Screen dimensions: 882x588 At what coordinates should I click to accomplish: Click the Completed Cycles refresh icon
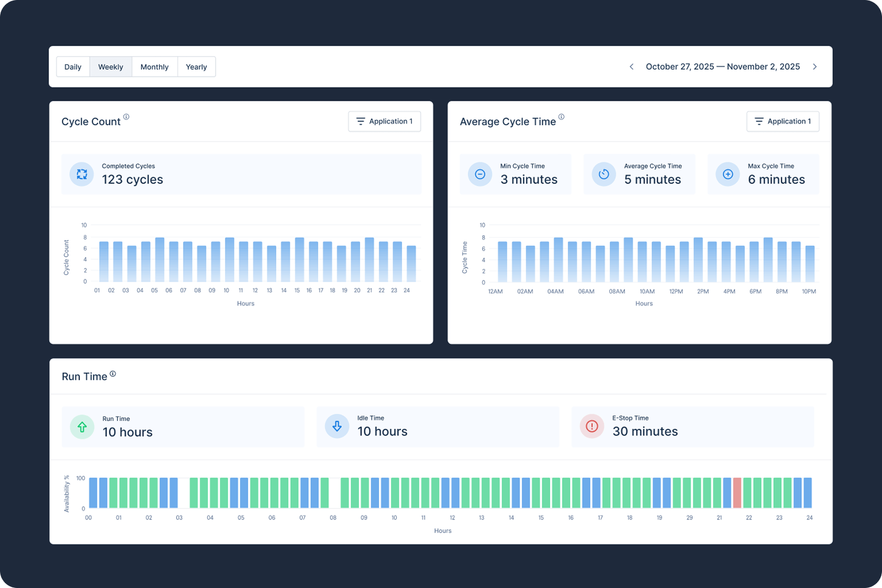click(x=82, y=174)
